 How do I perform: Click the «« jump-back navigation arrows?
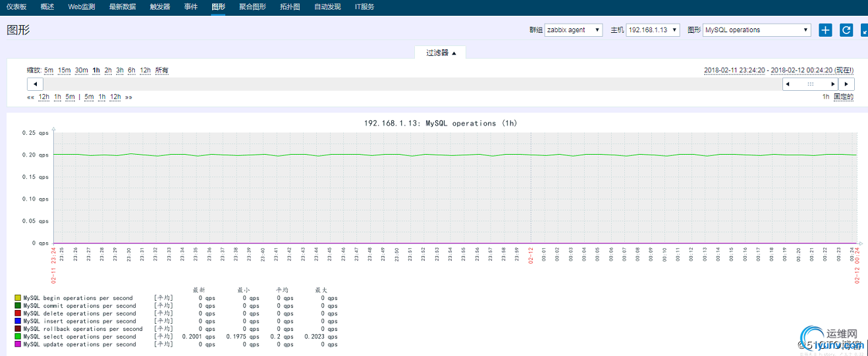30,97
